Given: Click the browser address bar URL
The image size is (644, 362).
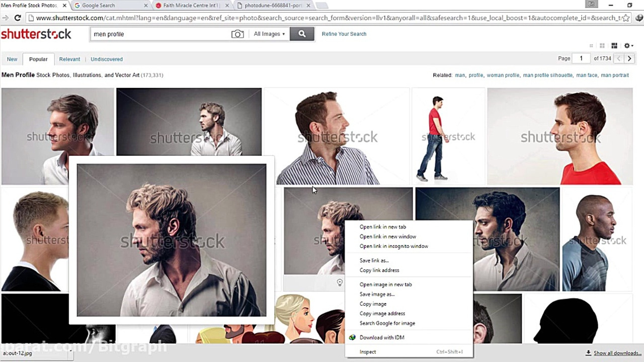Looking at the screenshot, I should (x=327, y=18).
